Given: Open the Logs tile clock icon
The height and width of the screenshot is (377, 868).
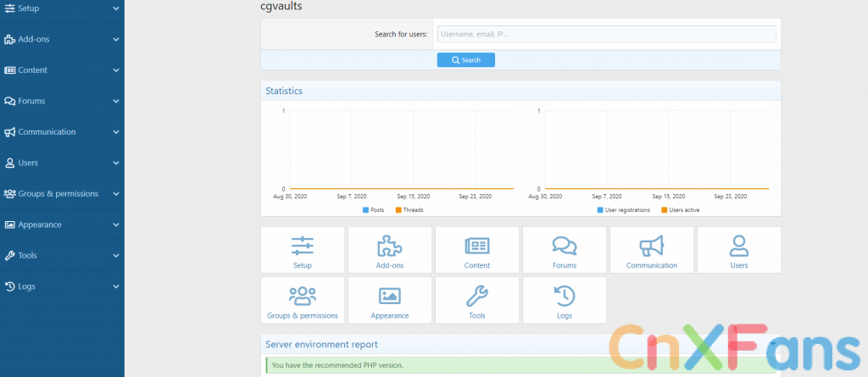Looking at the screenshot, I should tap(564, 297).
